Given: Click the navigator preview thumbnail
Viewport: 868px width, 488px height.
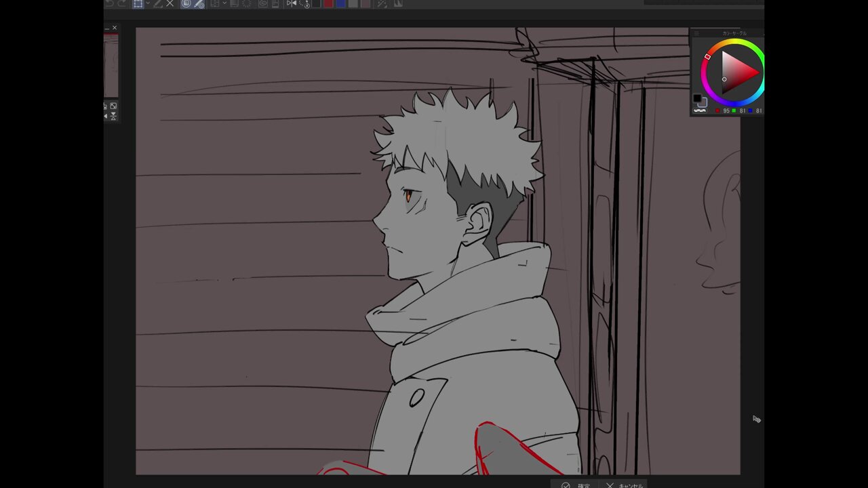Looking at the screenshot, I should (111, 65).
